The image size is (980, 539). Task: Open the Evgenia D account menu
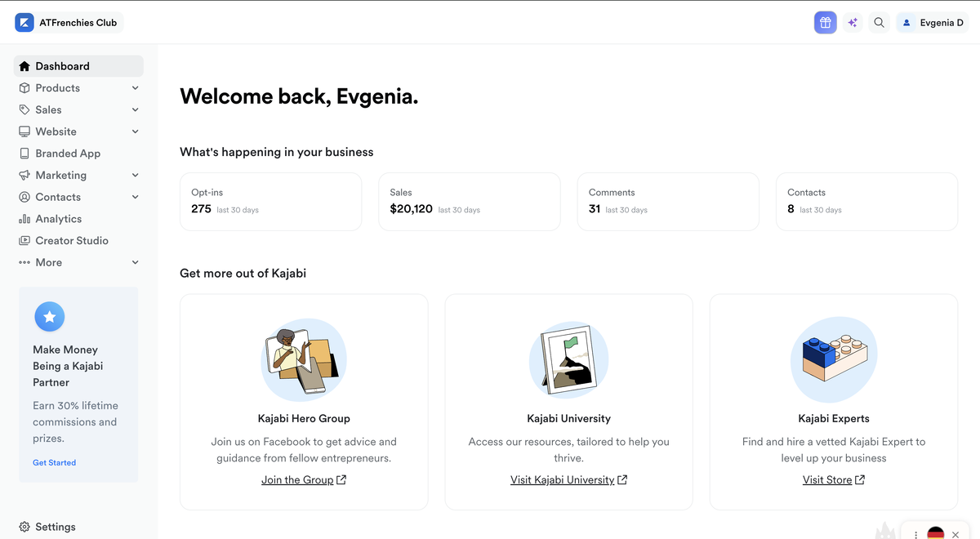click(933, 23)
